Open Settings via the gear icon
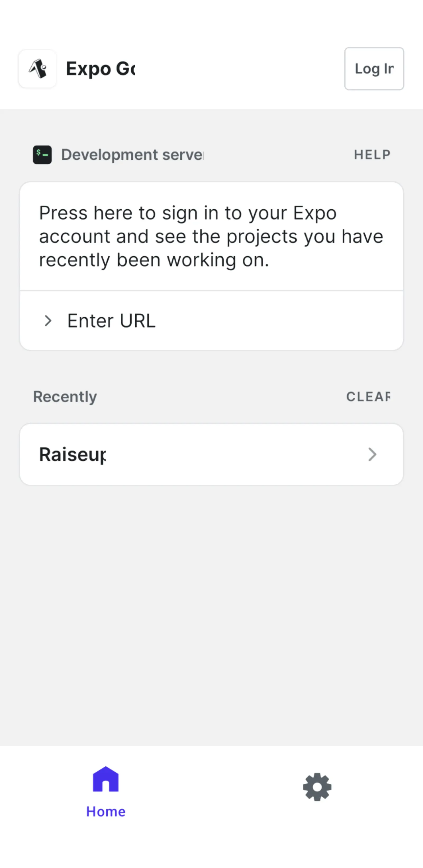423x868 pixels. click(317, 787)
